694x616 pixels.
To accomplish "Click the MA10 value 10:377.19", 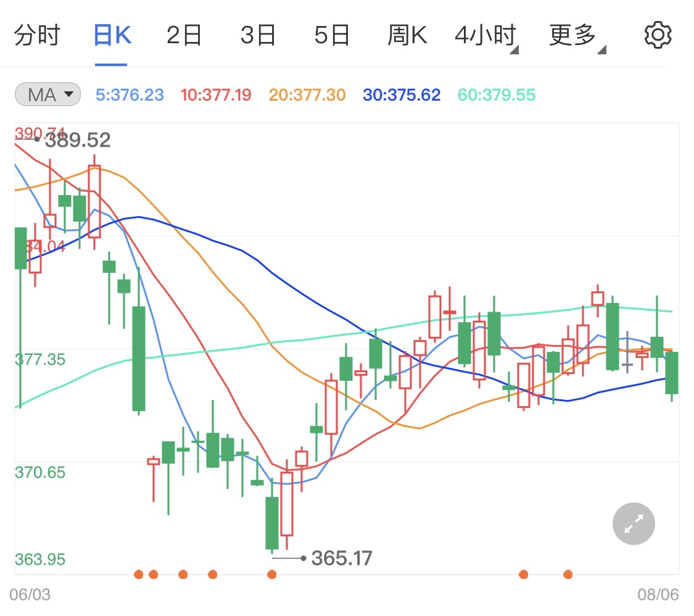I will [x=216, y=95].
